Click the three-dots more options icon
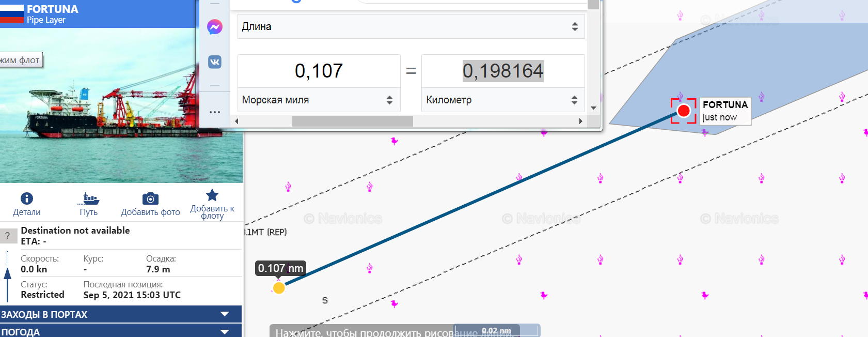Viewport: 868px width, 337px height. click(x=215, y=112)
